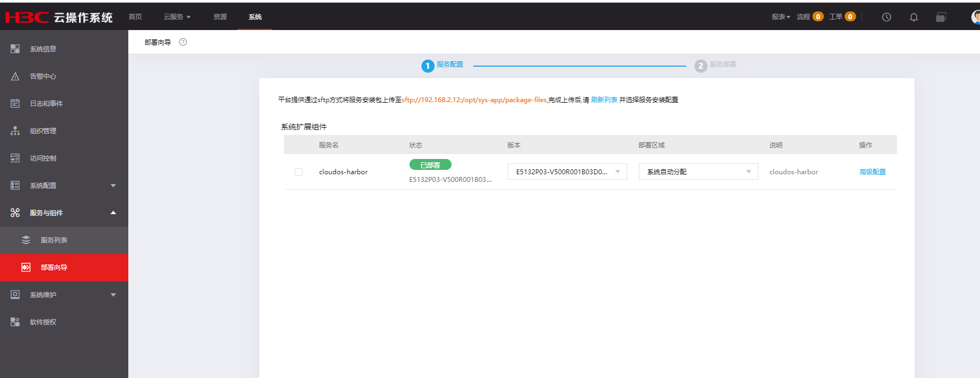Viewport: 980px width, 378px height.
Task: Click 高级配置 for cloudos-harbor
Action: [x=872, y=172]
